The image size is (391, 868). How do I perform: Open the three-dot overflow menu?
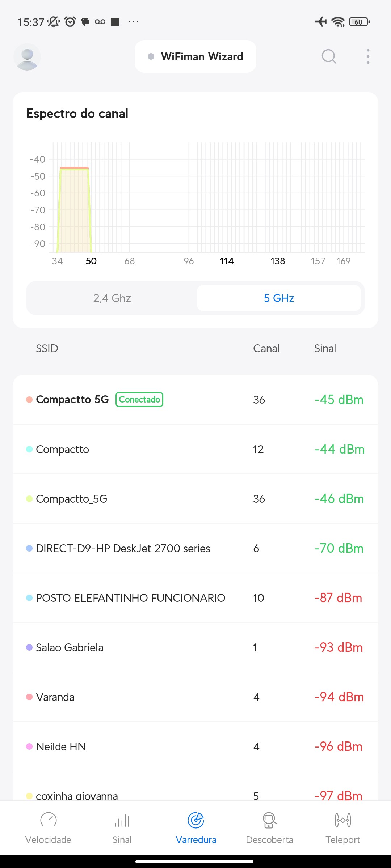coord(368,56)
